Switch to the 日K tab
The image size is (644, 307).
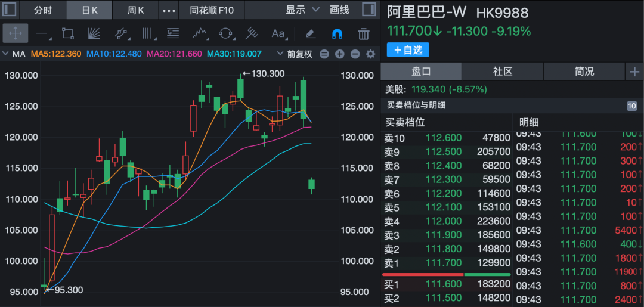pyautogui.click(x=89, y=10)
